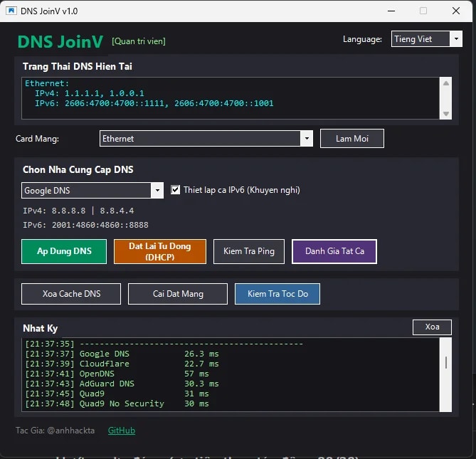Click DNS status box scroll down arrow
Image resolution: width=476 pixels, height=459 pixels.
(445, 114)
